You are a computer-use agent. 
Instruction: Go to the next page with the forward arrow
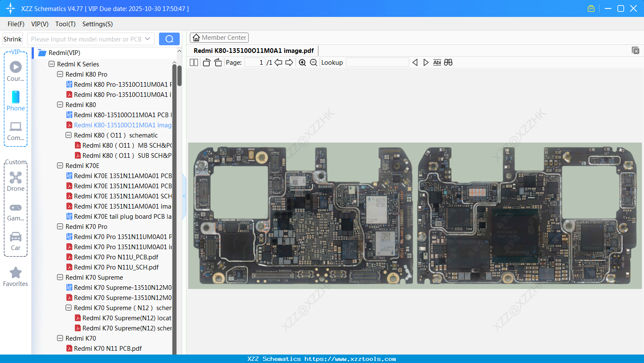tap(289, 62)
